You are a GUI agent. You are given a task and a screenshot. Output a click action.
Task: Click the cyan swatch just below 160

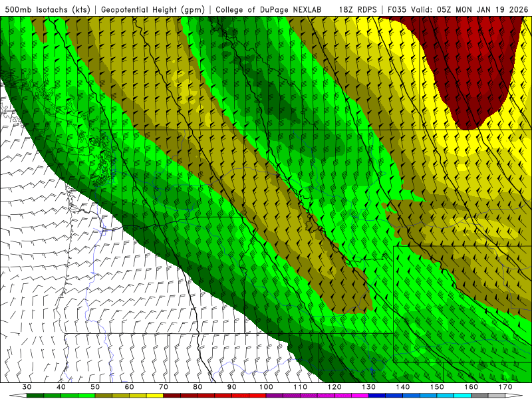click(x=463, y=396)
